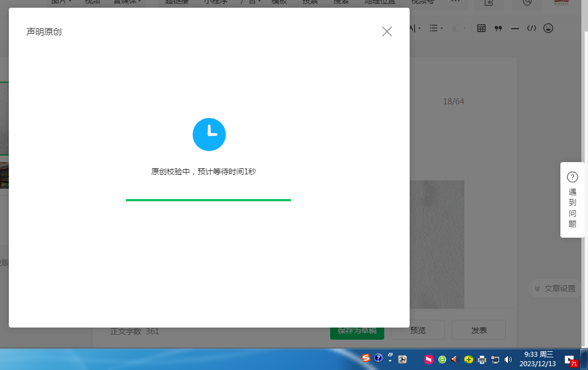Click the printer tray icon
This screenshot has height=370, width=588.
pos(482,360)
